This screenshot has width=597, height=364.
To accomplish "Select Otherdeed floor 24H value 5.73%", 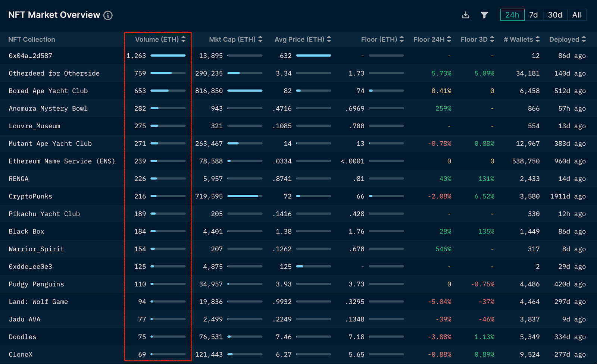I will pos(441,73).
